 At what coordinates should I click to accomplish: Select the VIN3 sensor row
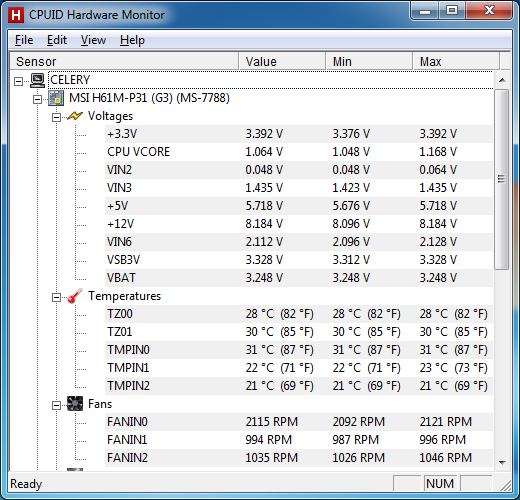[x=299, y=188]
